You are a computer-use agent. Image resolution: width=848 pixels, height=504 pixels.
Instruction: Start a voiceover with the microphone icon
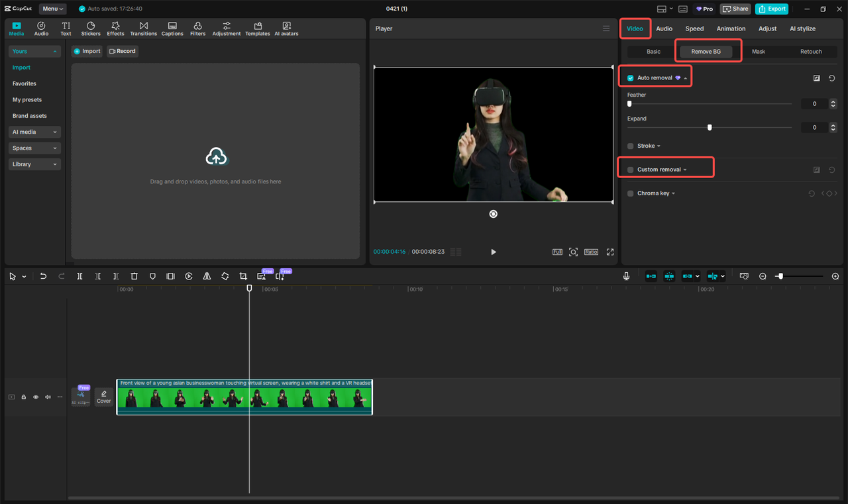(625, 276)
